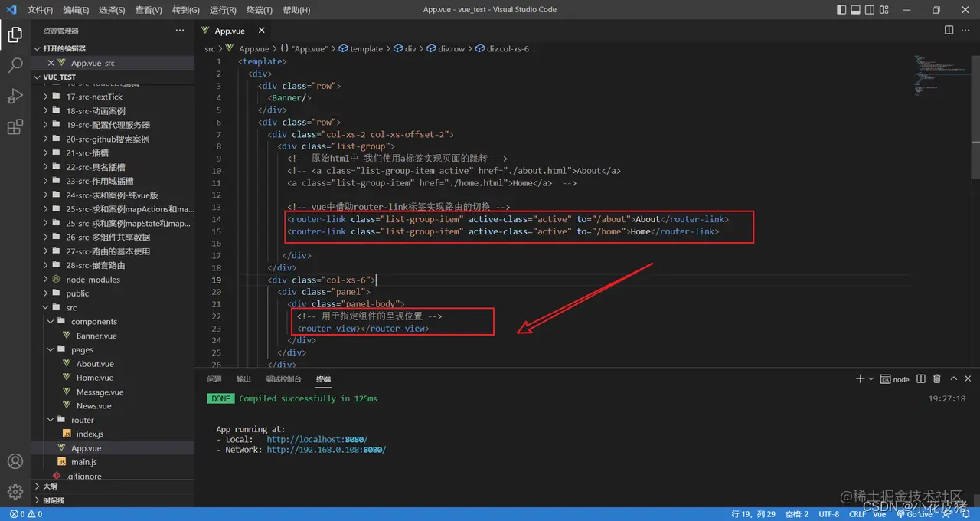The image size is (980, 521).
Task: Go to line via 行 19, 列 29
Action: click(753, 514)
